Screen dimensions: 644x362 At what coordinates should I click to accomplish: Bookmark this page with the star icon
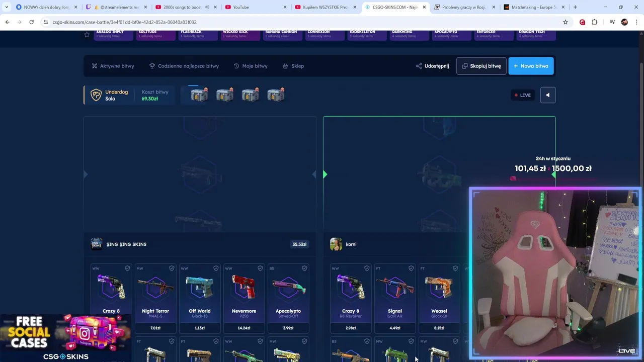click(x=566, y=22)
